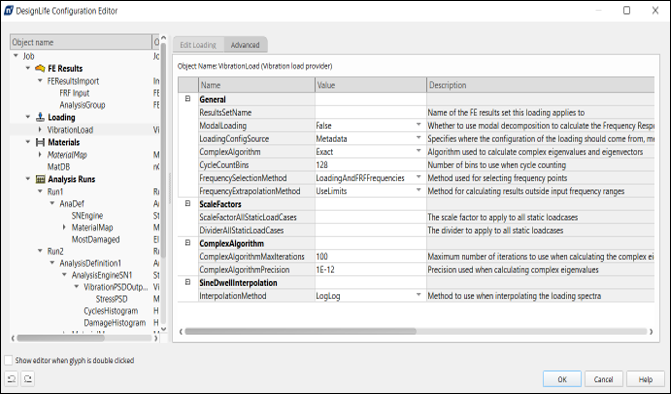Screen dimensions: 671x394
Task: Click the right arrow of property grid scrollbar
Action: coord(651,332)
